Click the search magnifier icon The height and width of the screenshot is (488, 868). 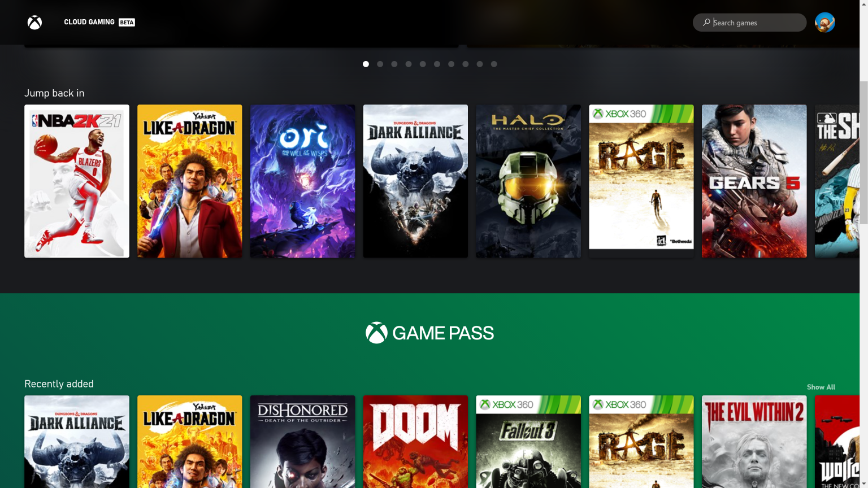tap(706, 22)
